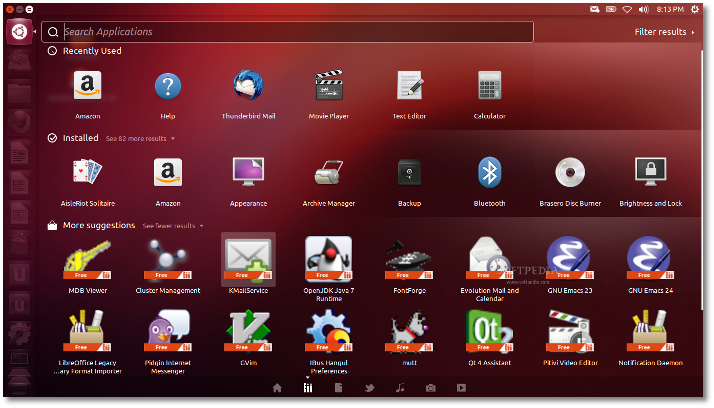Viewport: 714px width, 408px height.
Task: Select the GVim suggestion
Action: coord(248,331)
